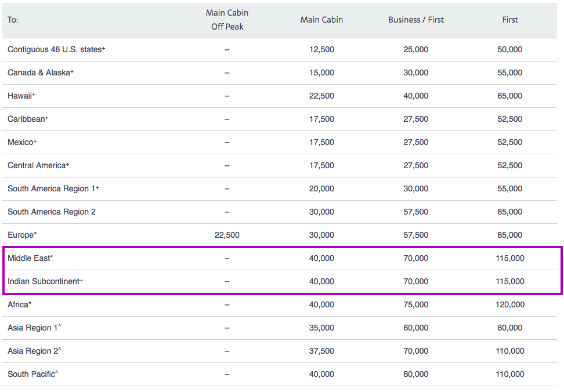564x392 pixels.
Task: Click Europe's 85,000 First value
Action: click(x=509, y=235)
